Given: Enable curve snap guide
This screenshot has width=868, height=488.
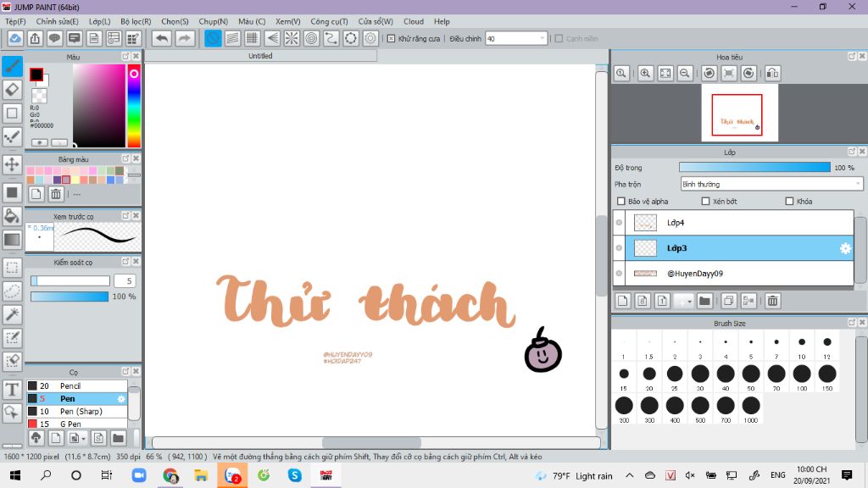Looking at the screenshot, I should pos(331,39).
